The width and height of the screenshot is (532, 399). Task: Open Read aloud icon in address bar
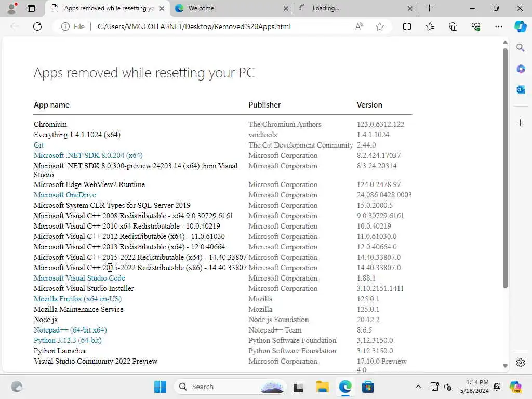[359, 26]
